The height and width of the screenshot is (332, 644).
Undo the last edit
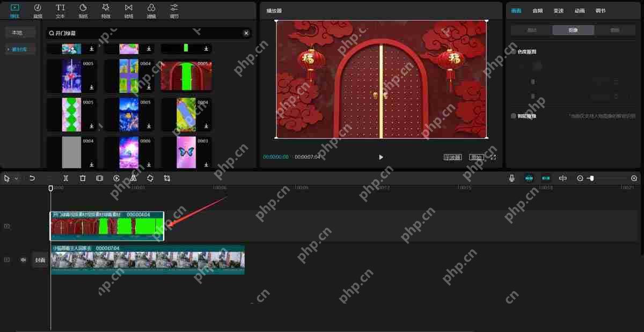[32, 178]
